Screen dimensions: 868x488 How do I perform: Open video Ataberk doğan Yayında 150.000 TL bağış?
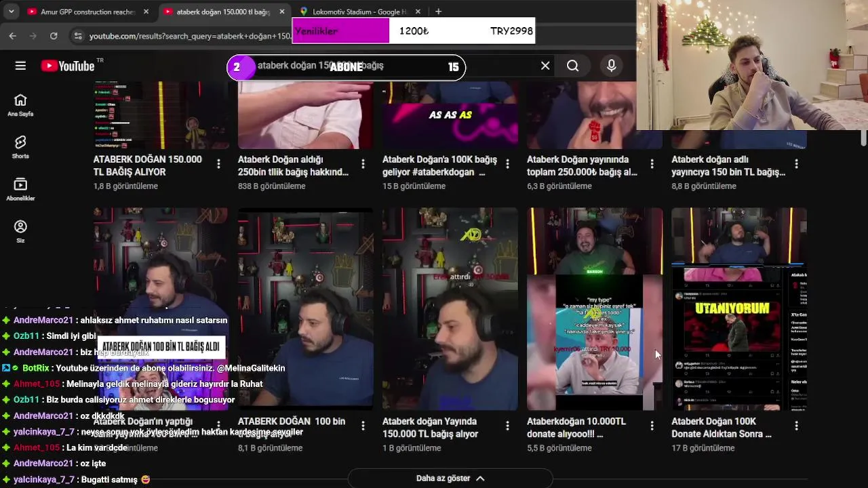(x=430, y=428)
